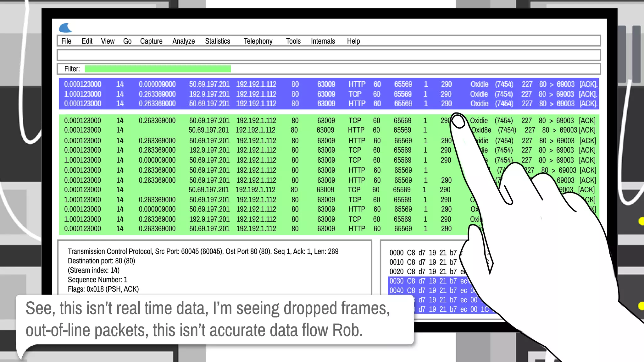Open the Telephony menu

click(x=258, y=41)
